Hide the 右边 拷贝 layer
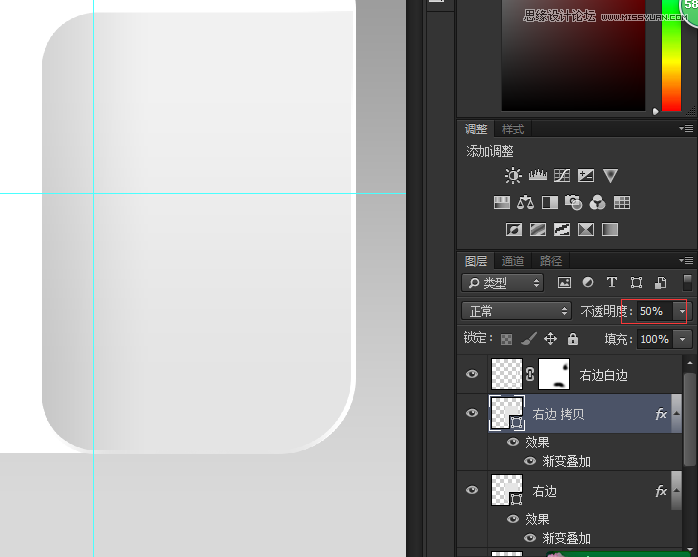 point(472,413)
